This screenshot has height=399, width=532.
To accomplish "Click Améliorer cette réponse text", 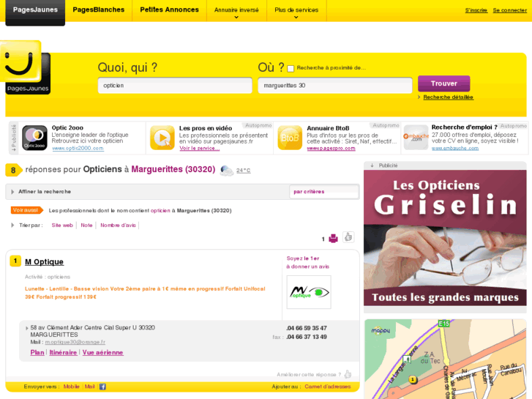I will pyautogui.click(x=308, y=375).
